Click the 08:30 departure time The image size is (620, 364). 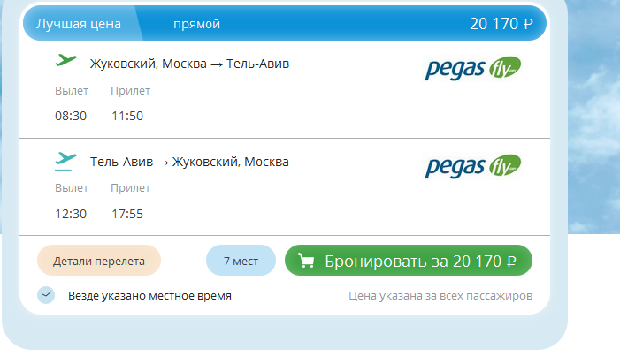[x=71, y=116]
